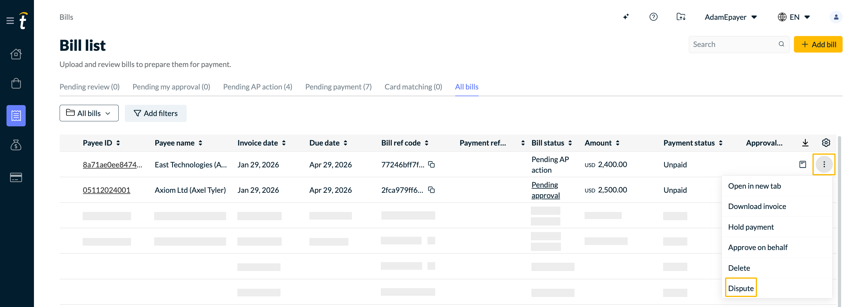Switch to Pending my approval tab
This screenshot has height=307, width=868.
tap(171, 87)
